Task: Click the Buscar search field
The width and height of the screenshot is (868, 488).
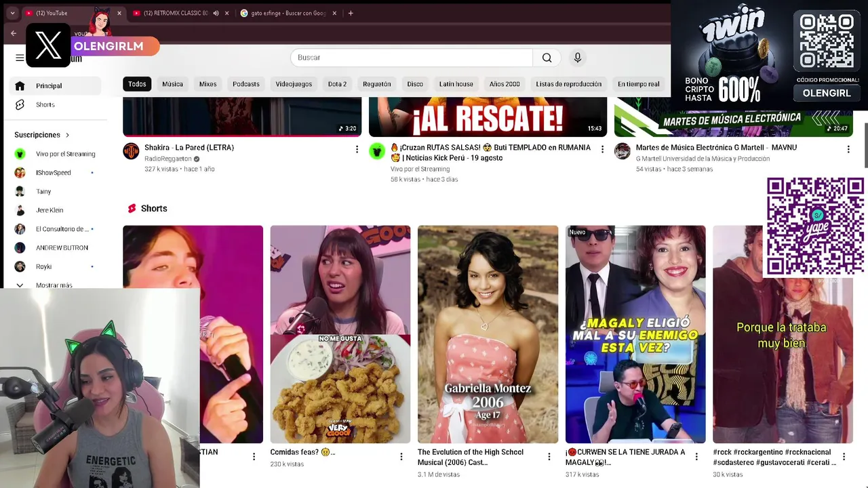Action: tap(412, 58)
